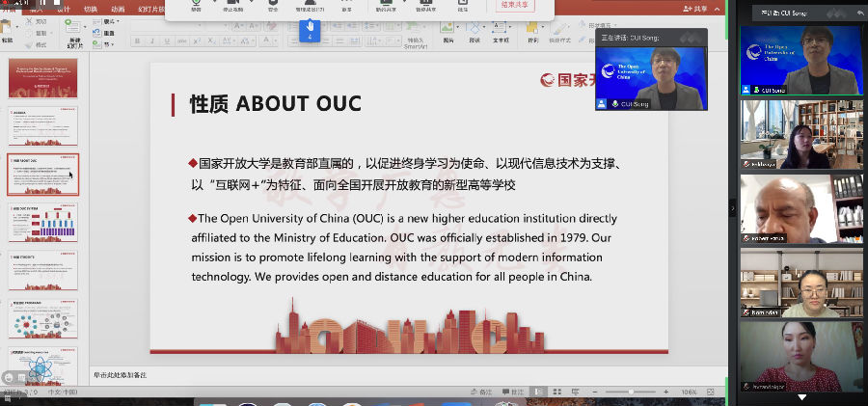868x406 pixels.
Task: Expand the 版式 layout dropdown
Action: pyautogui.click(x=109, y=21)
